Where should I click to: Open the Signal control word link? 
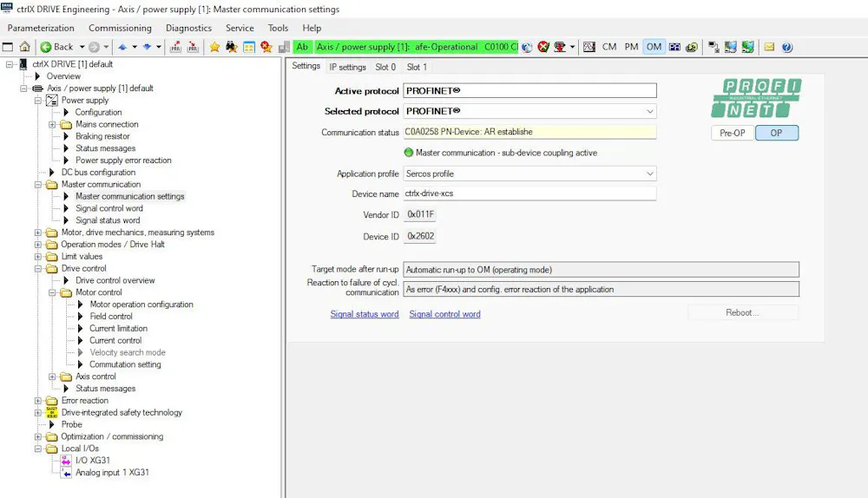(444, 314)
